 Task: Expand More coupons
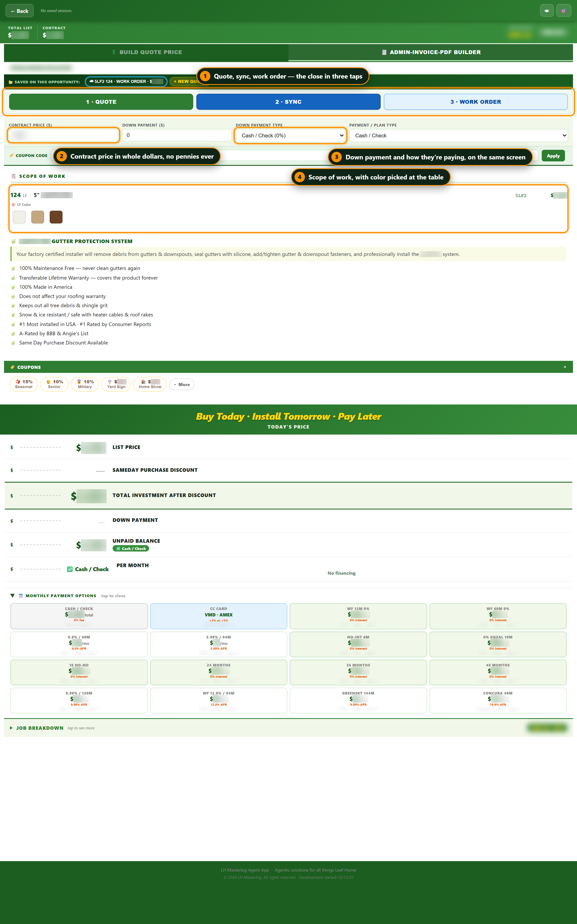182,384
